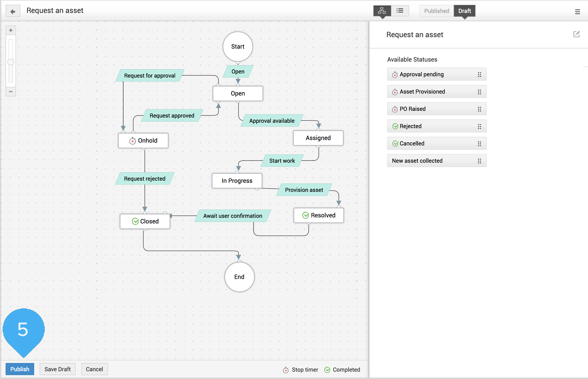Select the End node
The width and height of the screenshot is (588, 379).
(239, 277)
